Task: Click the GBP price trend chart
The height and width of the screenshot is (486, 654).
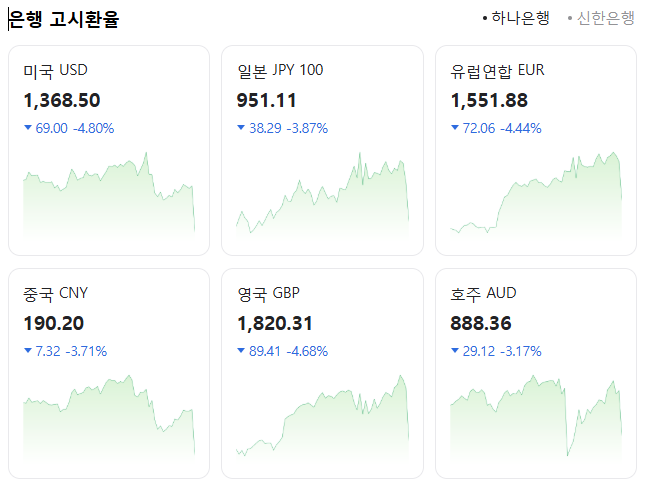Action: point(322,418)
